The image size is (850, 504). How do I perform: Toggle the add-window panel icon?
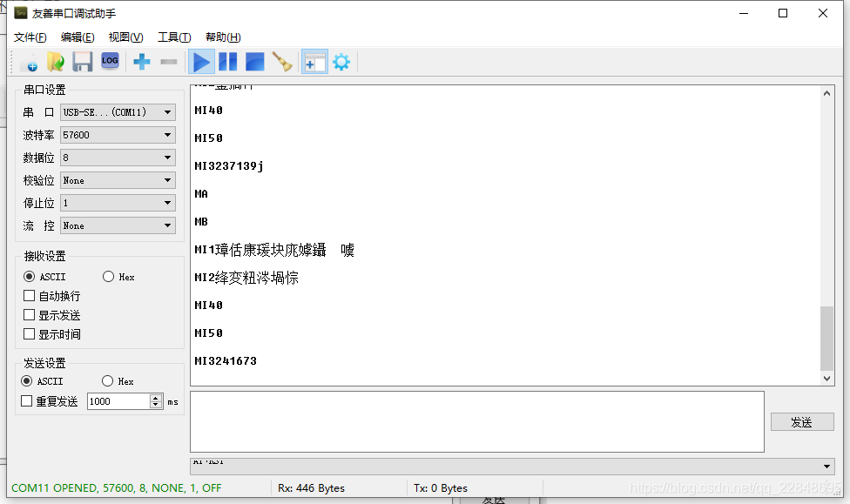[314, 62]
